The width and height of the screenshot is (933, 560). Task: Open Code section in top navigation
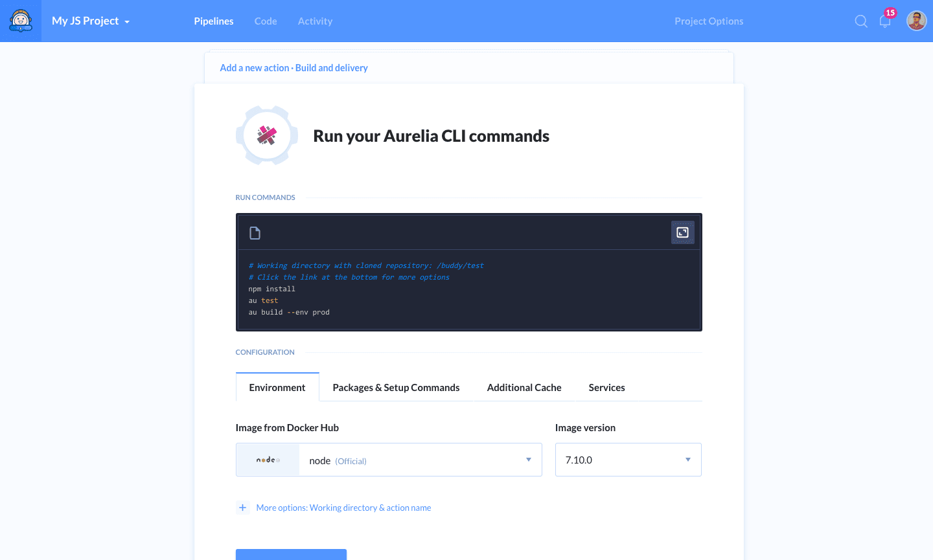click(266, 21)
